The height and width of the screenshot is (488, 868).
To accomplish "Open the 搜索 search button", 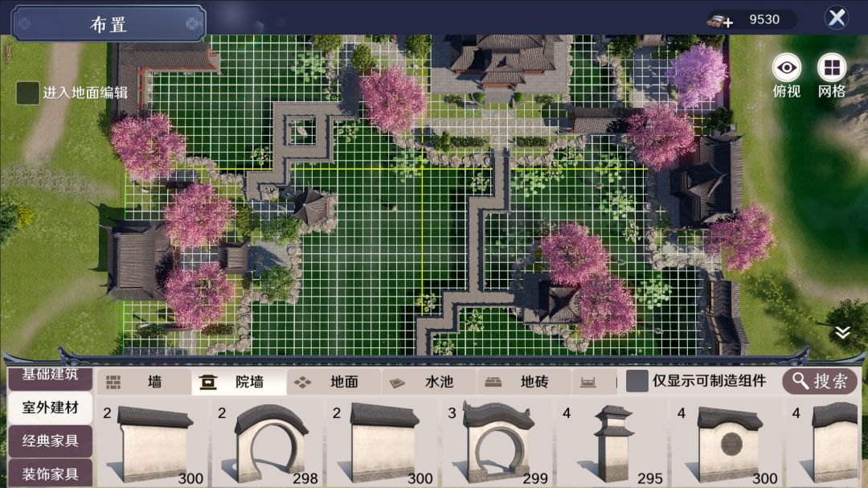I will pos(820,380).
